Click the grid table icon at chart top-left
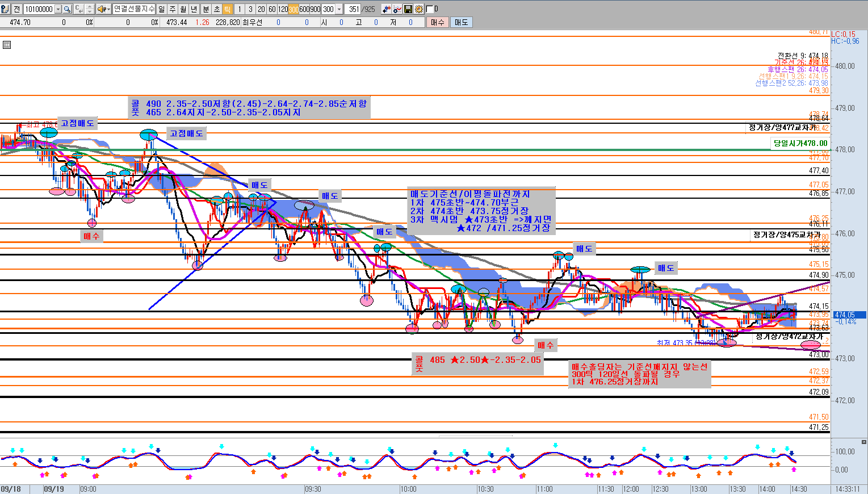This screenshot has width=868, height=494. (x=7, y=45)
